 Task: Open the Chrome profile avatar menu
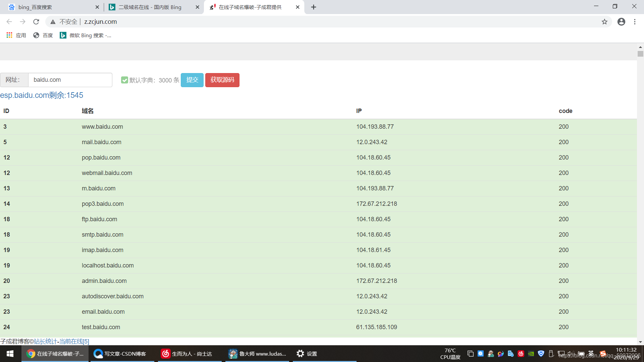[621, 22]
